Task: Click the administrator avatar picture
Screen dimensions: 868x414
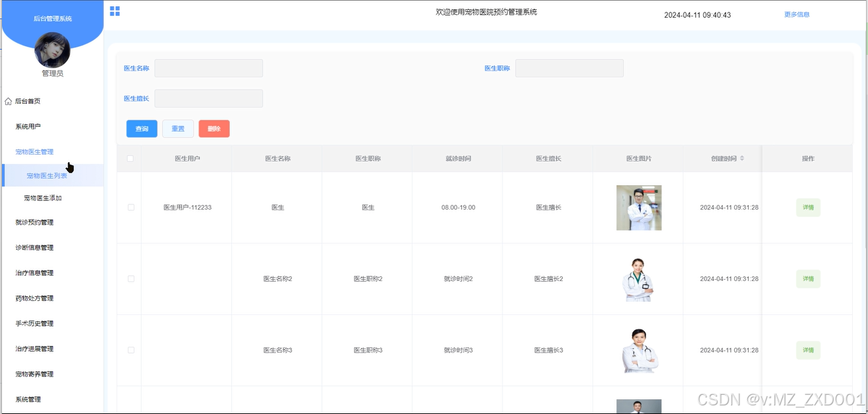Action: [x=52, y=50]
